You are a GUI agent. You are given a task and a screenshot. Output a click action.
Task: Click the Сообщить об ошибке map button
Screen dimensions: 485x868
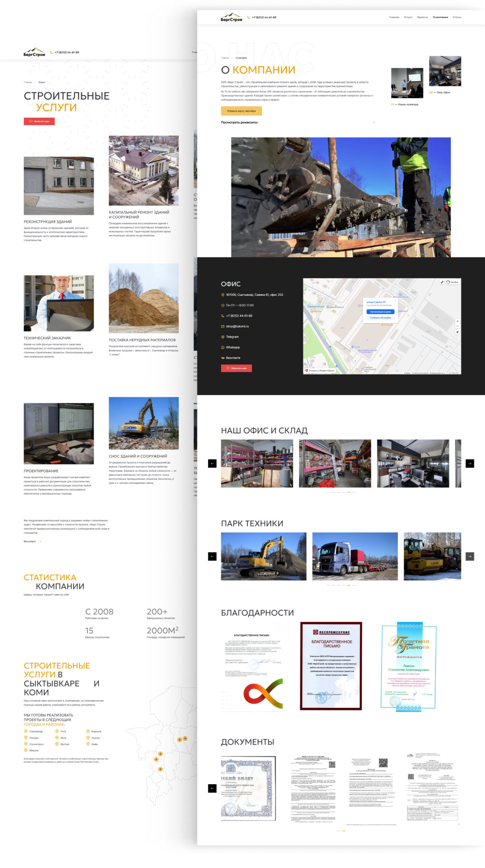380,318
